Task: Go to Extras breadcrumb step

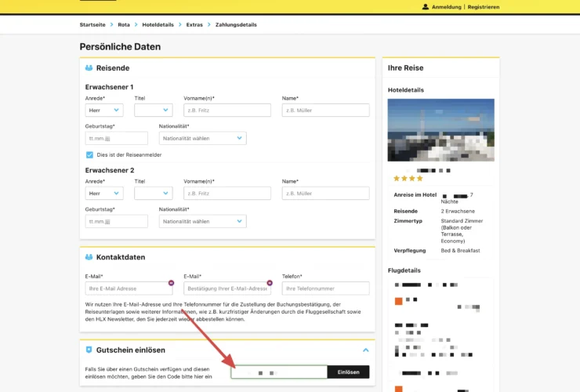Action: 194,25
